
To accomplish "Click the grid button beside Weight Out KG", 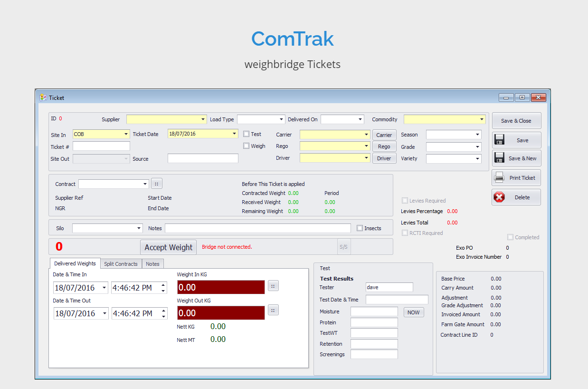I will (273, 310).
